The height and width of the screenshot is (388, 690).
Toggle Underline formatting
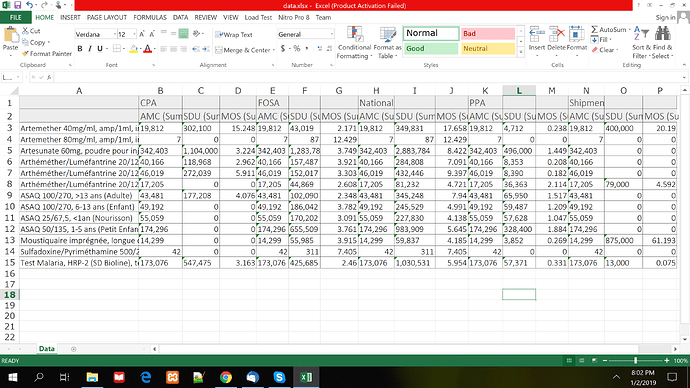(x=100, y=49)
